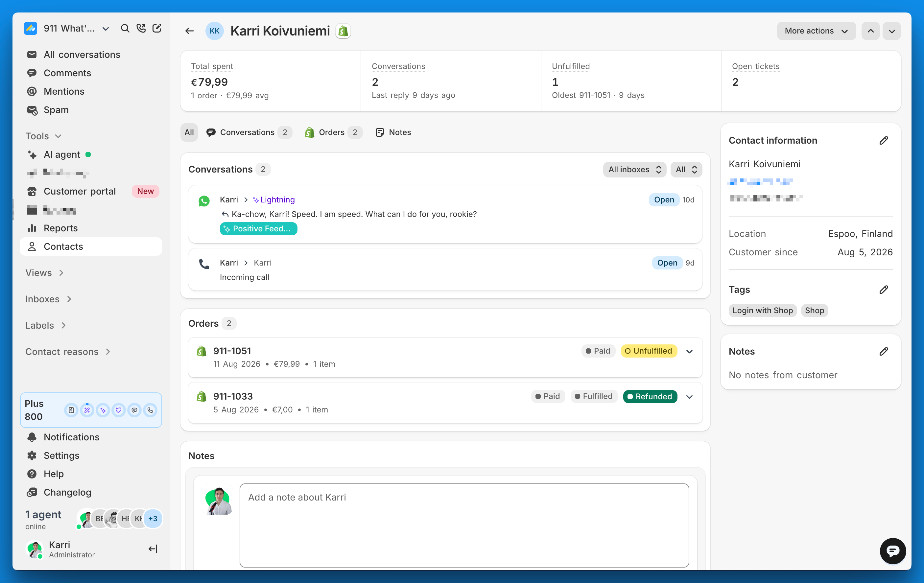Viewport: 924px width, 583px height.
Task: Expand the Labels section
Action: 46,325
